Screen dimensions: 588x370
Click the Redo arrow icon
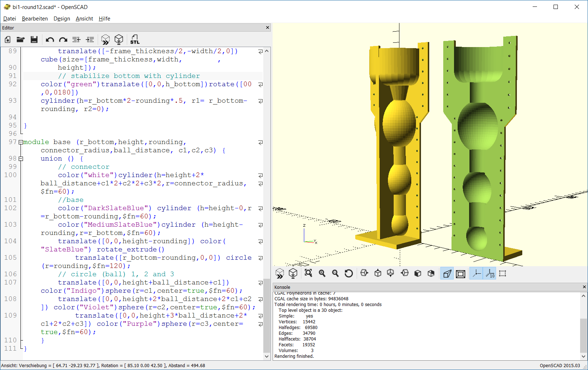[63, 40]
